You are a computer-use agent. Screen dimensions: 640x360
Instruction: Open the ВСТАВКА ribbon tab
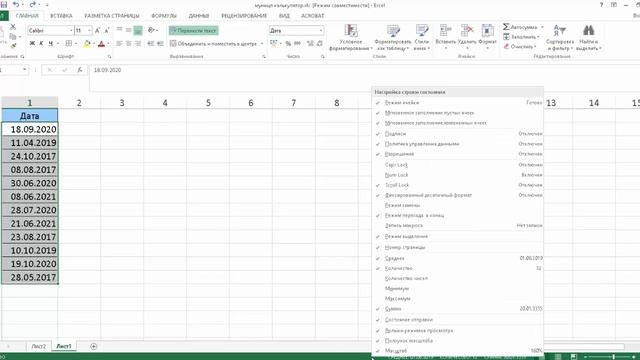pyautogui.click(x=61, y=16)
